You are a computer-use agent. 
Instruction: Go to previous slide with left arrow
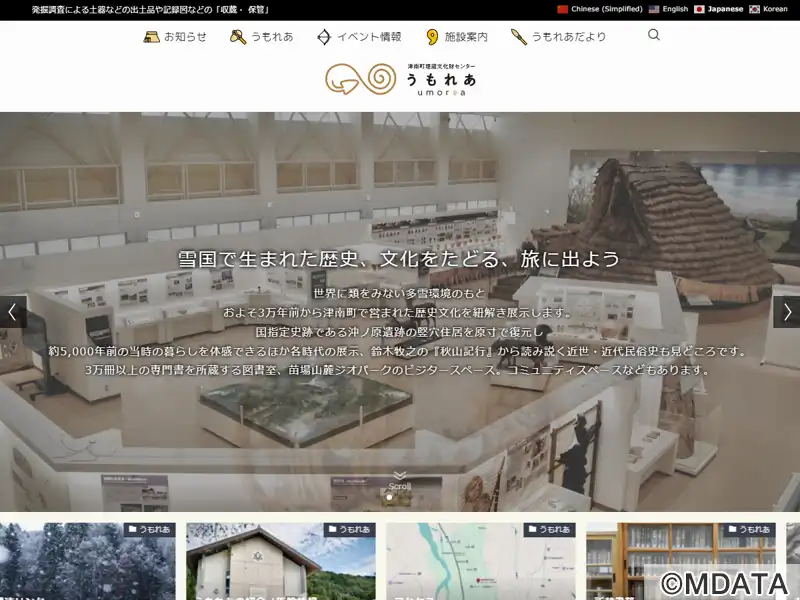13,312
